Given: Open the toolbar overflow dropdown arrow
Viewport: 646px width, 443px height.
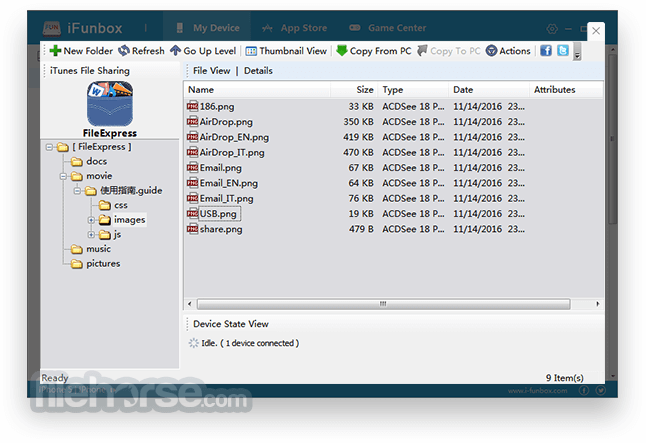Looking at the screenshot, I should tap(577, 52).
